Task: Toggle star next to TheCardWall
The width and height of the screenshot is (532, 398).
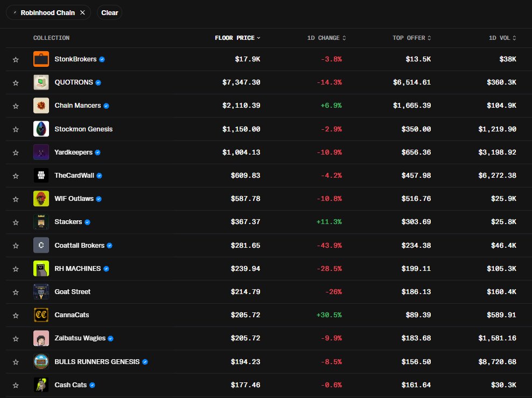Action: [x=16, y=176]
